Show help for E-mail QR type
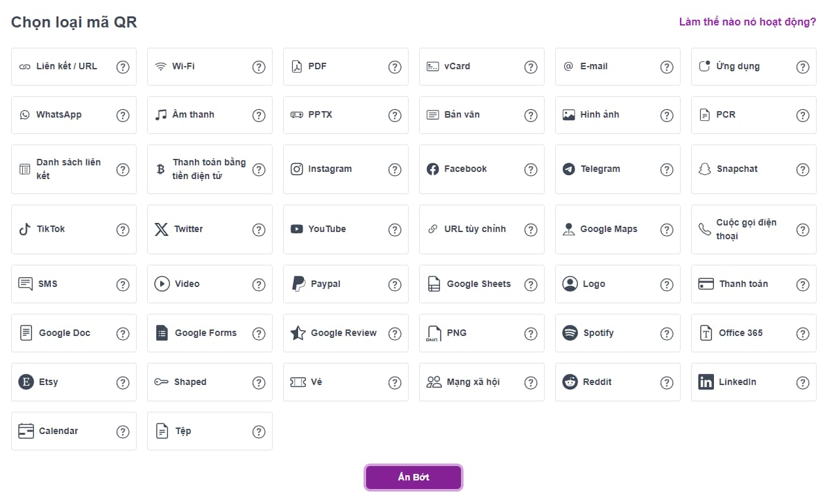This screenshot has height=504, width=831. (667, 67)
